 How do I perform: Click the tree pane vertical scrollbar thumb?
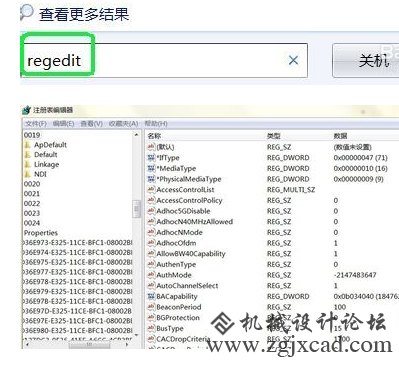click(137, 209)
